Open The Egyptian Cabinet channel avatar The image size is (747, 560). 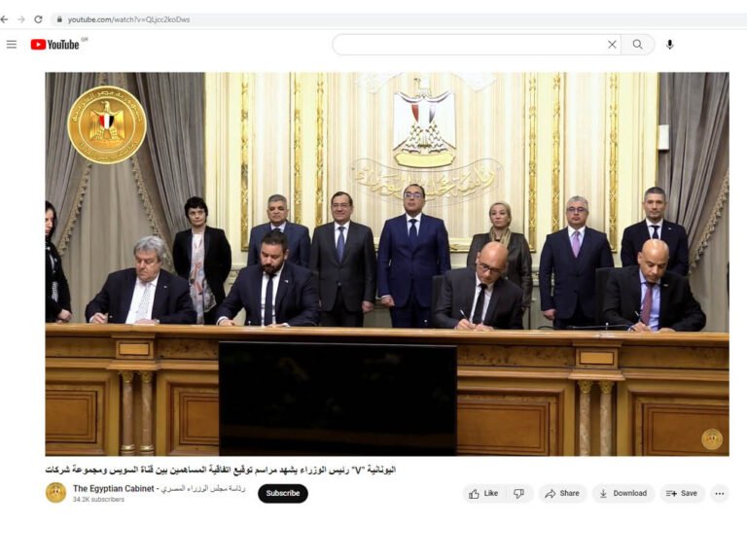55,493
